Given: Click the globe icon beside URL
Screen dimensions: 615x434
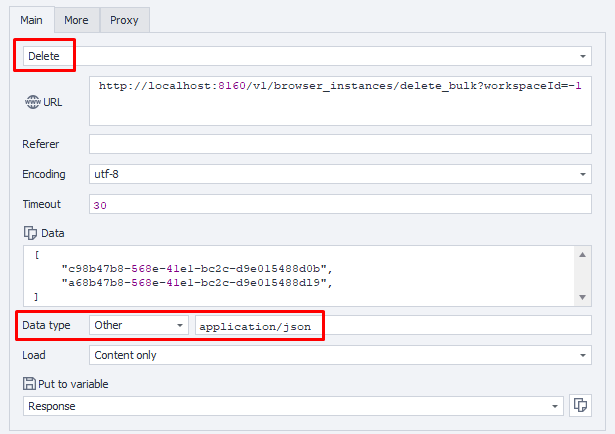Looking at the screenshot, I should [30, 103].
